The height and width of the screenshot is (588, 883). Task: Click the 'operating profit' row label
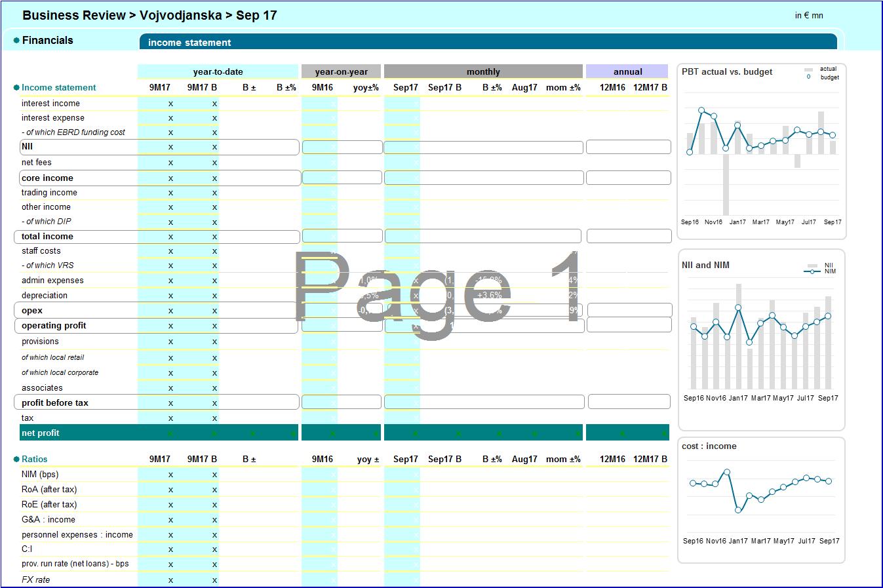54,325
